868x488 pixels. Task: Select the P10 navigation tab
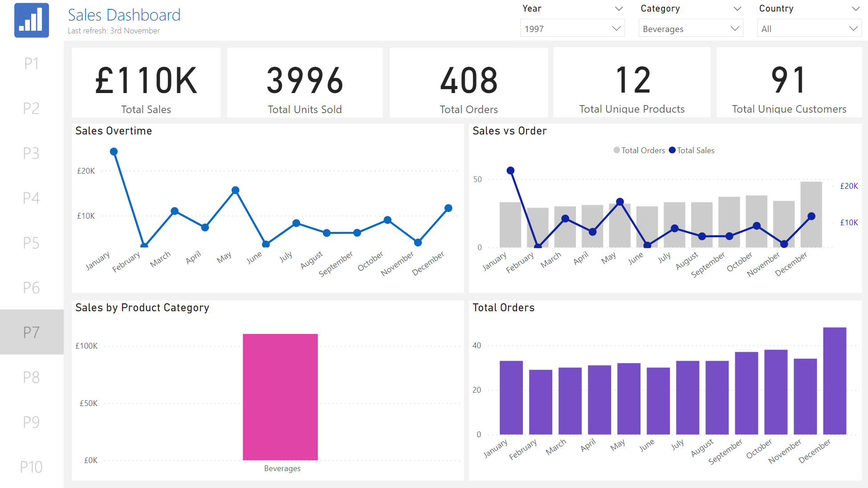[31, 467]
